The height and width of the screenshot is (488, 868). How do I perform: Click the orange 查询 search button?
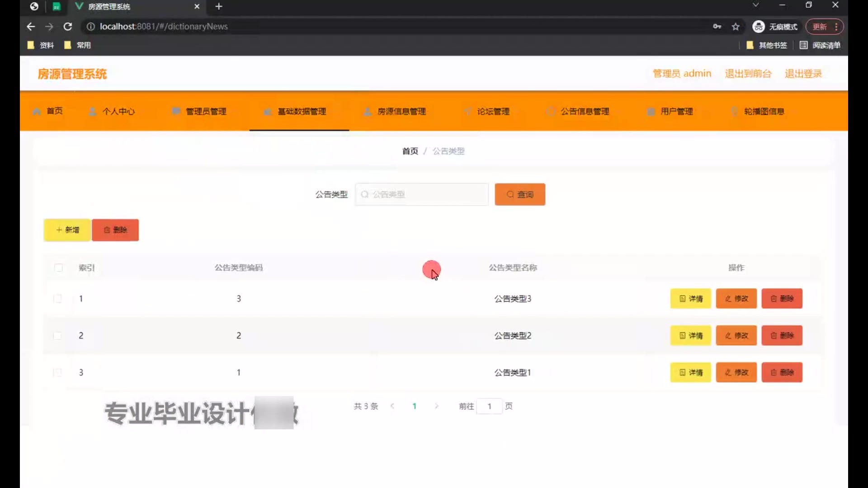(x=520, y=194)
